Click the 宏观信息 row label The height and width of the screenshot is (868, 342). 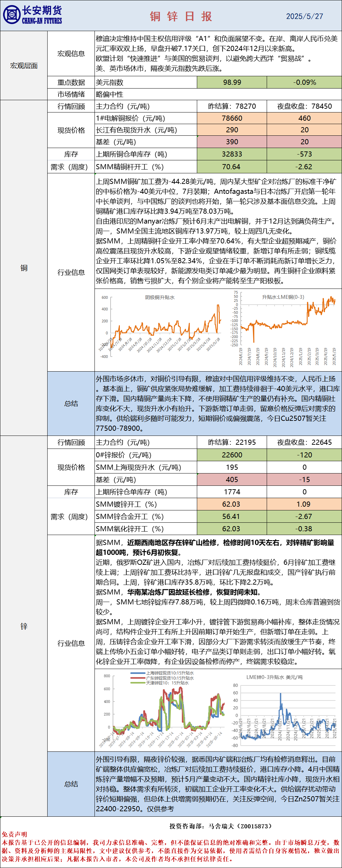tap(71, 54)
